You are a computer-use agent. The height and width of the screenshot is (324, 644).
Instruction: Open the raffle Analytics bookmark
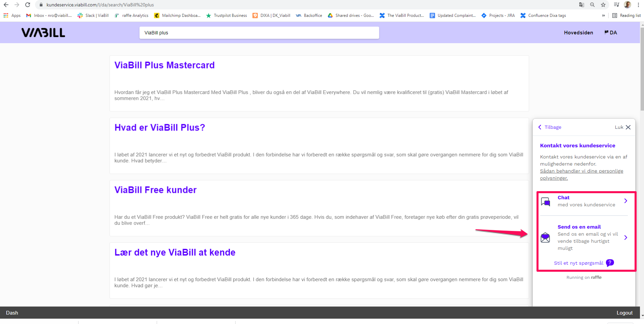[x=131, y=16]
